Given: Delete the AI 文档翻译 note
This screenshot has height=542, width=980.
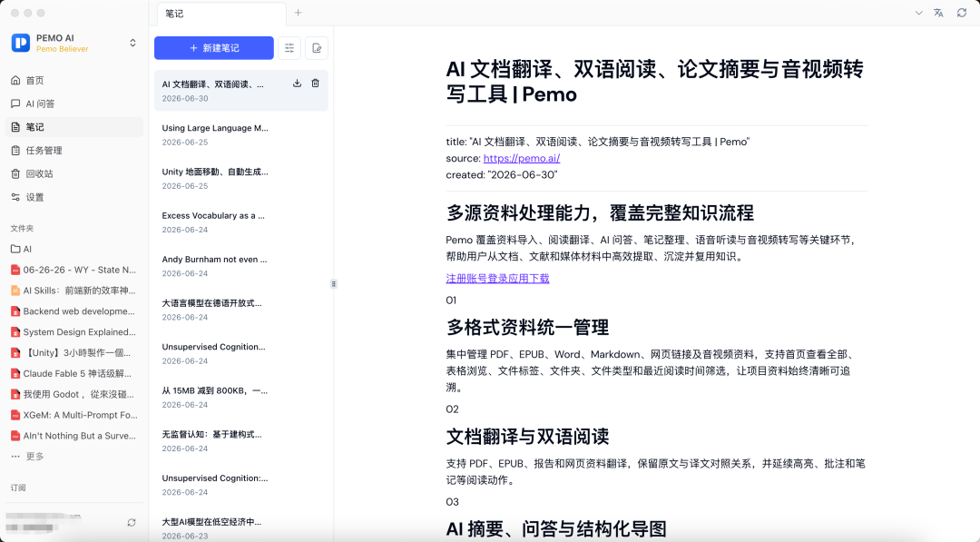Looking at the screenshot, I should coord(315,84).
